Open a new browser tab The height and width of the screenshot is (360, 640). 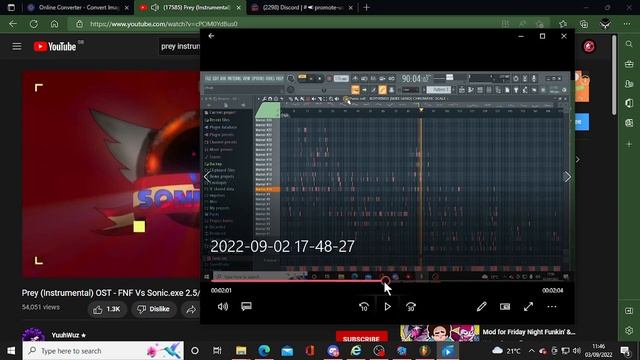[367, 7]
